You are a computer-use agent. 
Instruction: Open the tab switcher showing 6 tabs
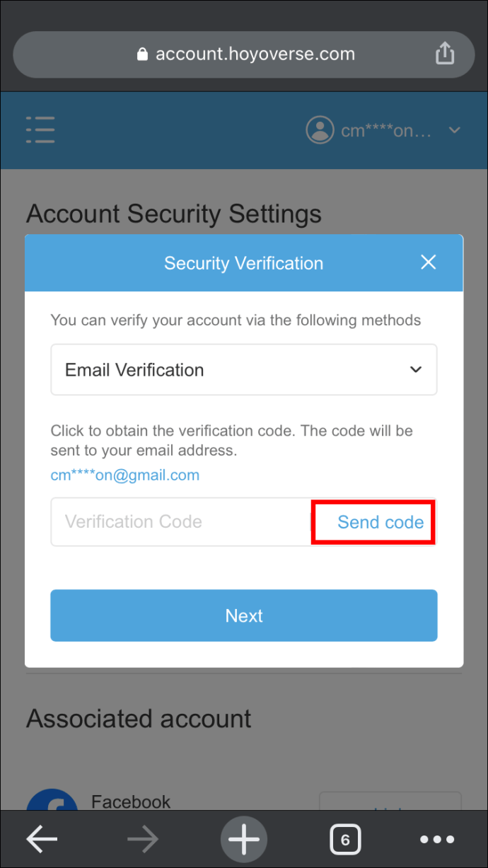pyautogui.click(x=345, y=840)
